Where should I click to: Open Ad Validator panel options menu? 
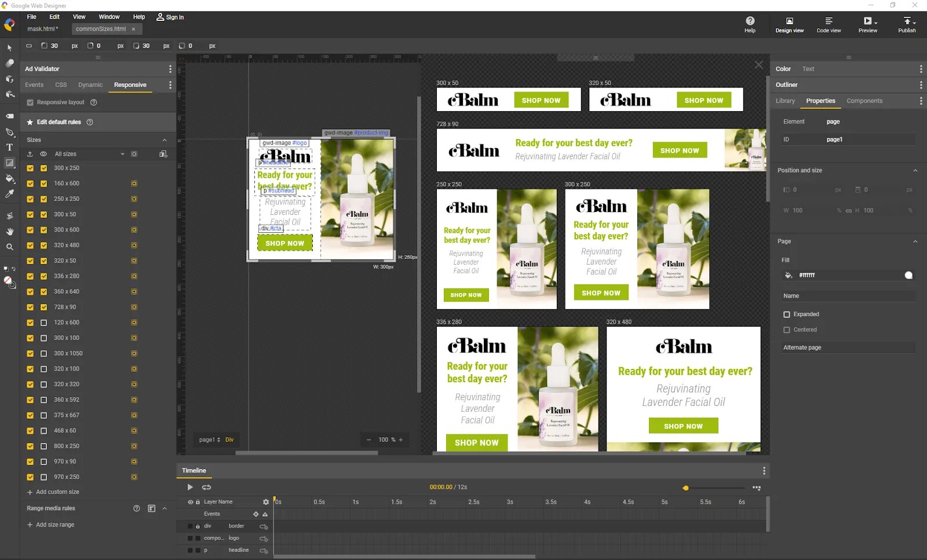click(x=170, y=69)
